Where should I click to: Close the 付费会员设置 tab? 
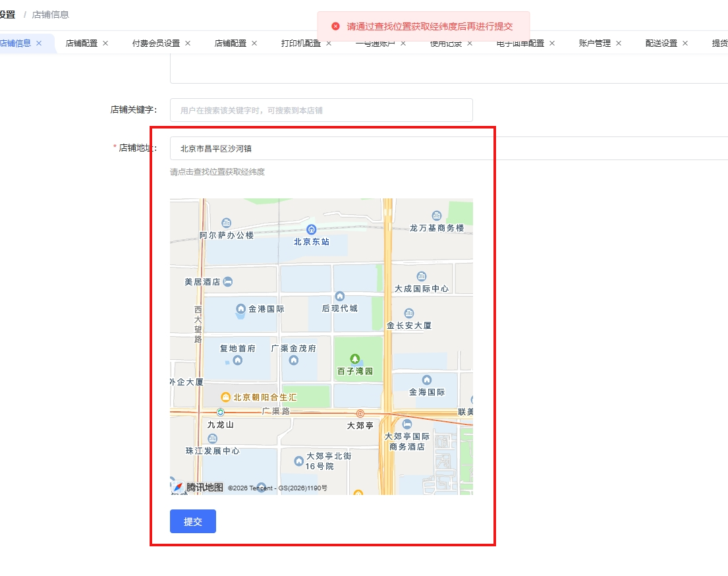click(x=188, y=43)
